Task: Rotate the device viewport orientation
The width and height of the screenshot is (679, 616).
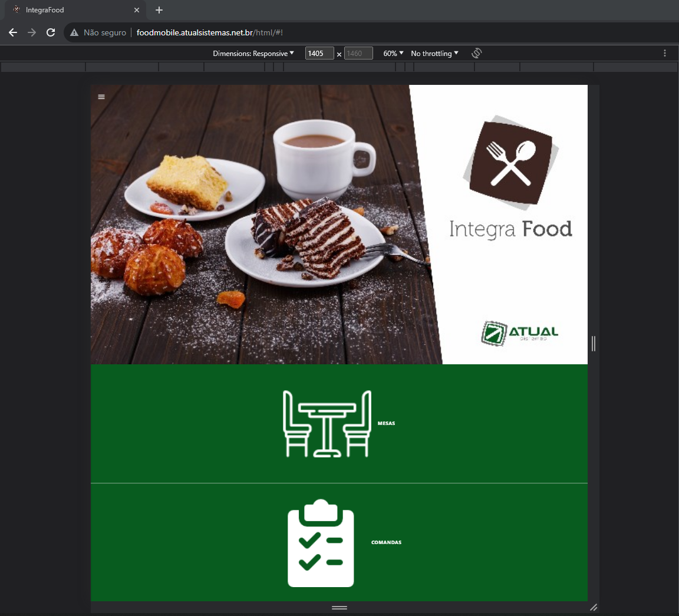Action: (x=477, y=53)
